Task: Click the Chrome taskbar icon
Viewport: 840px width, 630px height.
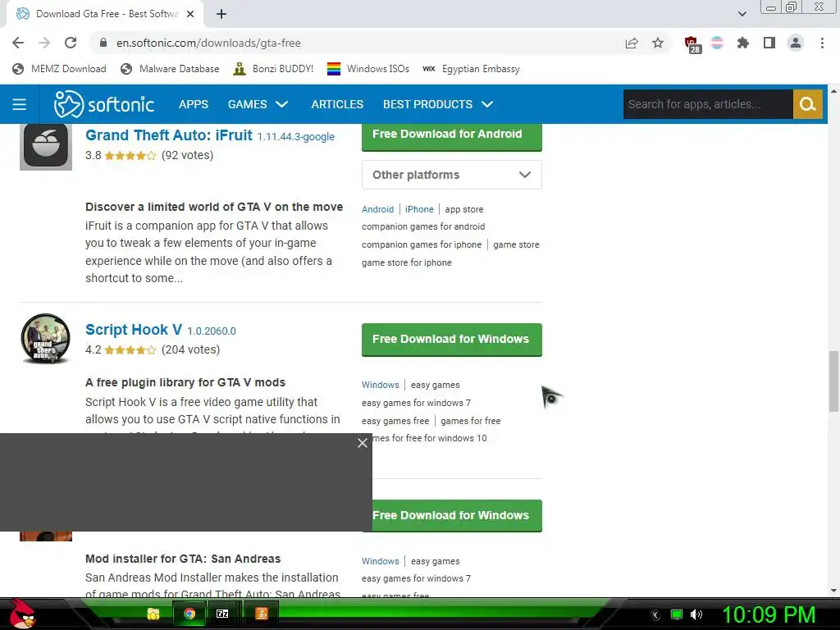Action: [x=189, y=614]
